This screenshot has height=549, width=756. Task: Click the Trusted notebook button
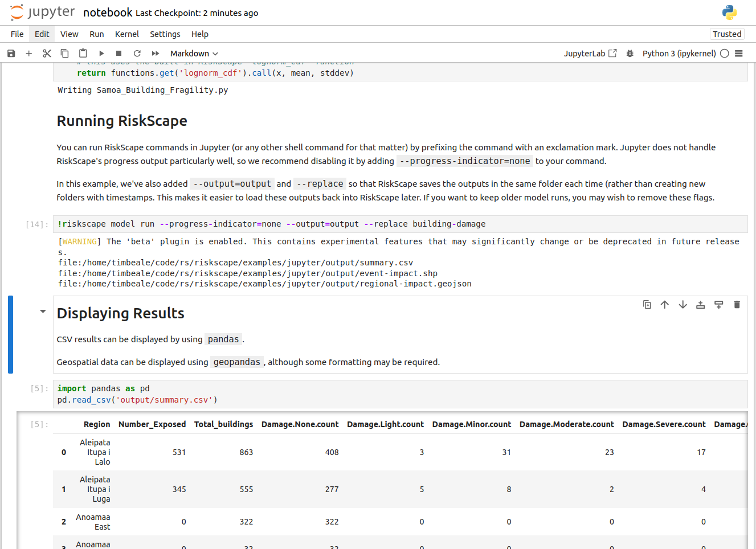[x=727, y=34]
